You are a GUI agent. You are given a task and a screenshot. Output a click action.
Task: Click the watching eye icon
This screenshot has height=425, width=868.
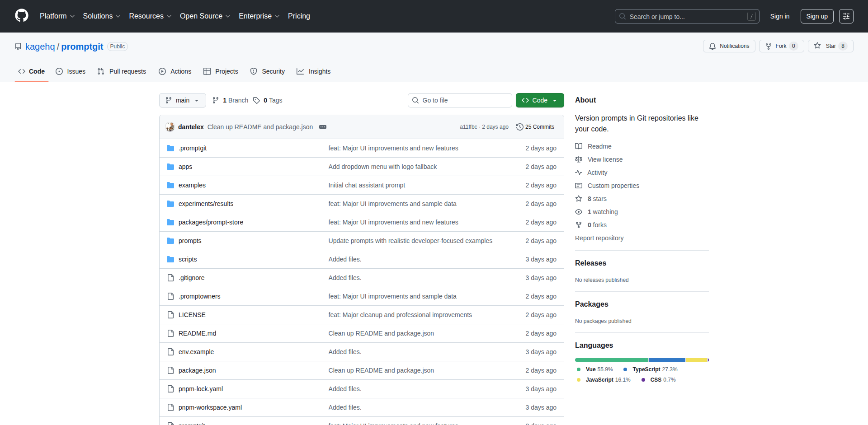tap(579, 212)
